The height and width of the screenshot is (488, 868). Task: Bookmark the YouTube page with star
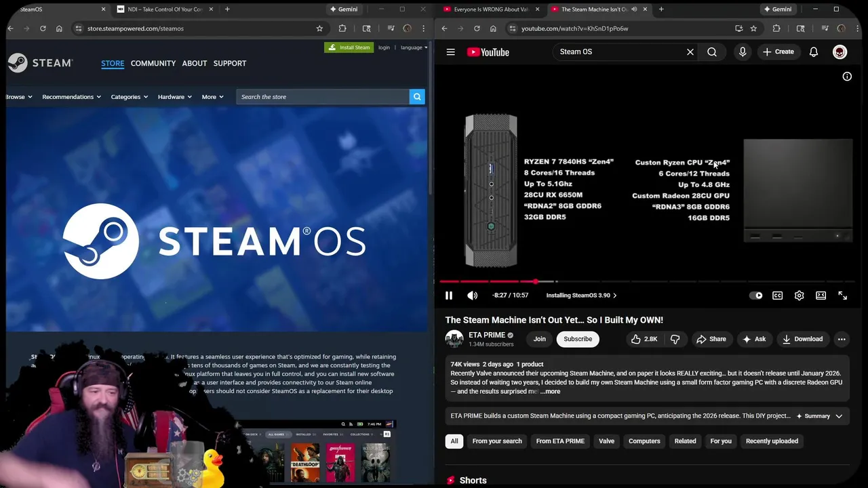[x=753, y=28]
